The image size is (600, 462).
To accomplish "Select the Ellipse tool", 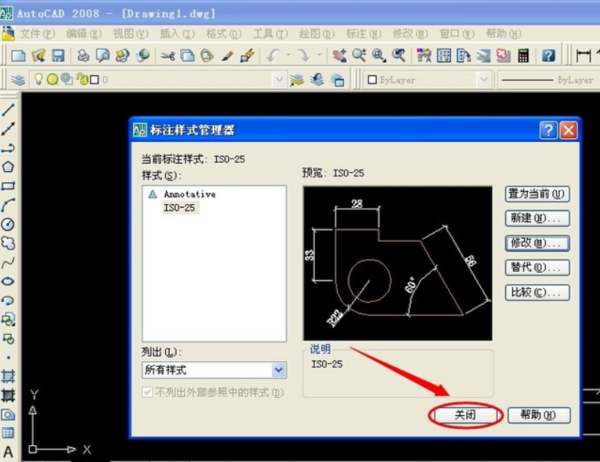I will (8, 281).
